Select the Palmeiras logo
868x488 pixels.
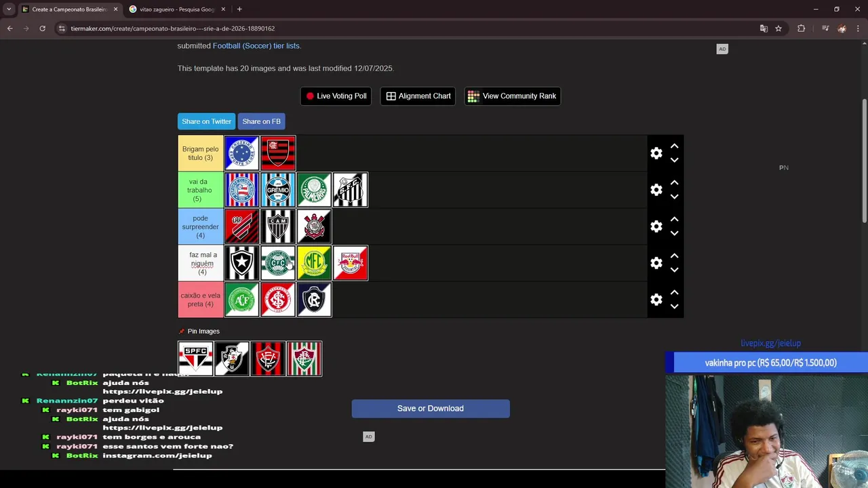click(314, 190)
